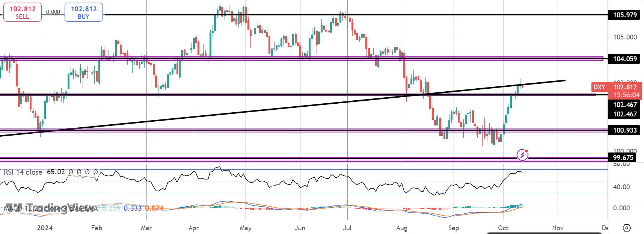Click the RSI value 65.02

click(x=56, y=172)
